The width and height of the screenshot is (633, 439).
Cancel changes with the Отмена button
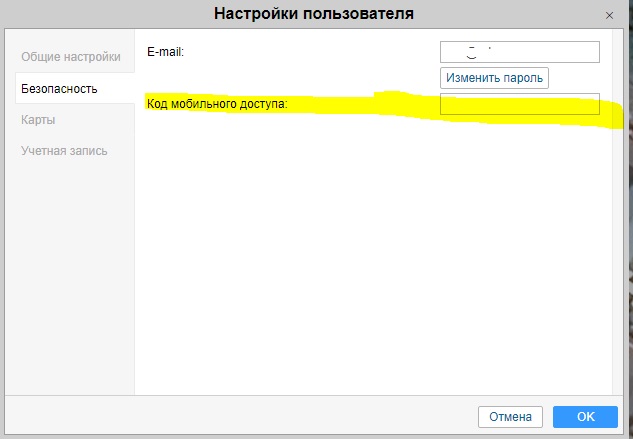(510, 416)
